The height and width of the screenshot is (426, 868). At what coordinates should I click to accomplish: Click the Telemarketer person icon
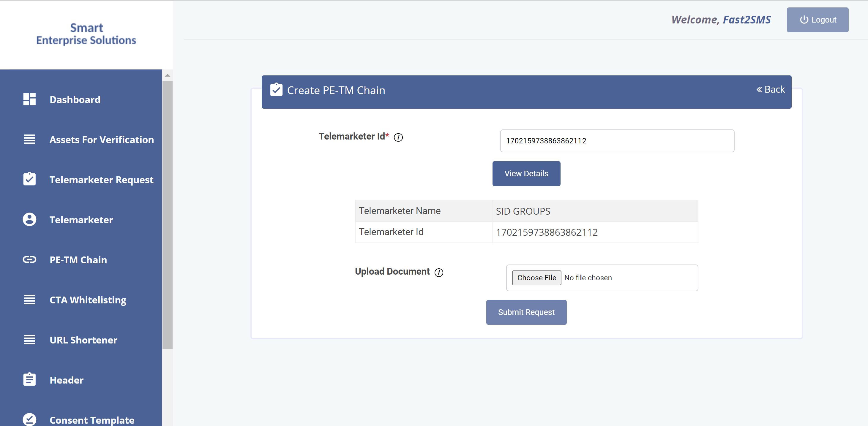(29, 220)
